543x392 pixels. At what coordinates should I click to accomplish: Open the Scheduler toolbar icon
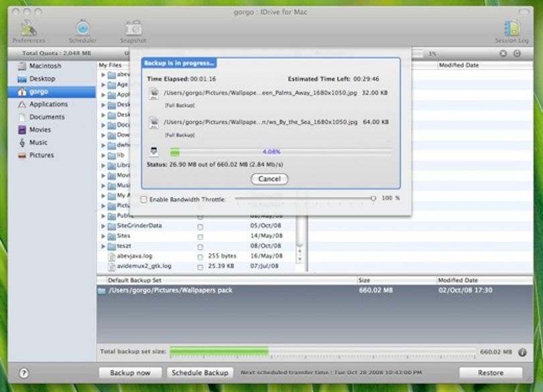(x=82, y=27)
